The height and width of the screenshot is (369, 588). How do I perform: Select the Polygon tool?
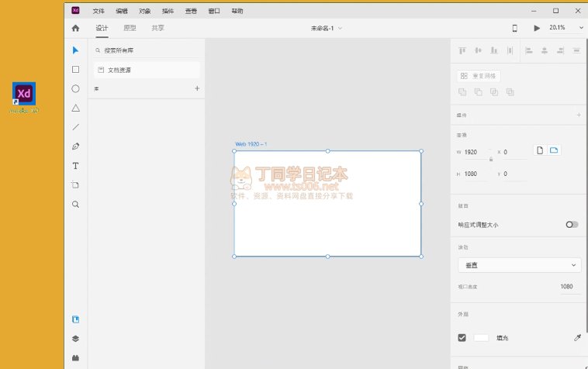pyautogui.click(x=75, y=108)
